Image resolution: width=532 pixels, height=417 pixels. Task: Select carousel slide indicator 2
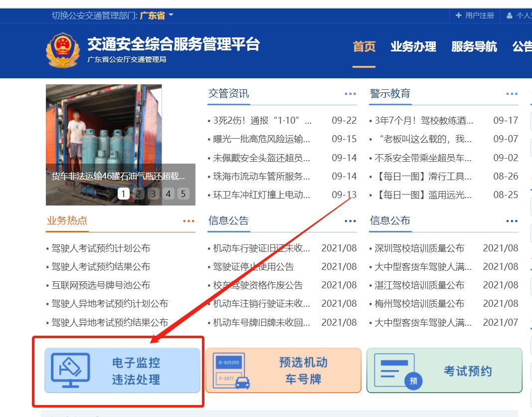click(x=139, y=194)
